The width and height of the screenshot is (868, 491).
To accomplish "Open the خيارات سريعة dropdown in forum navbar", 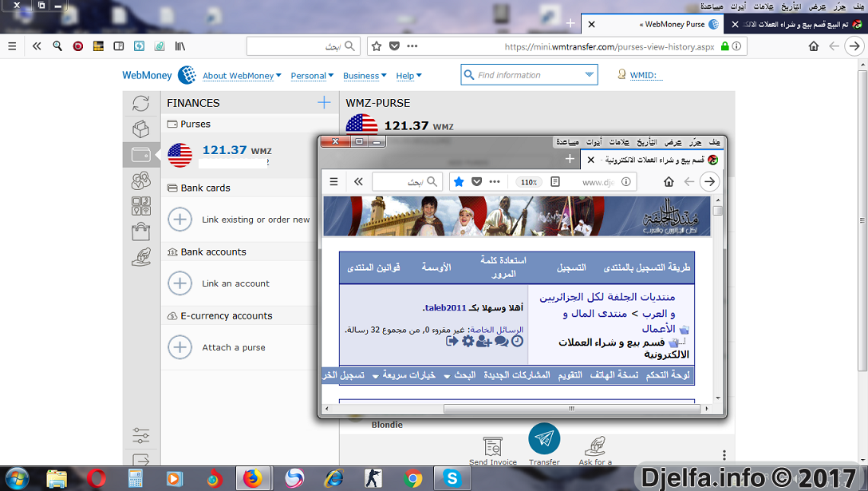I will [404, 375].
